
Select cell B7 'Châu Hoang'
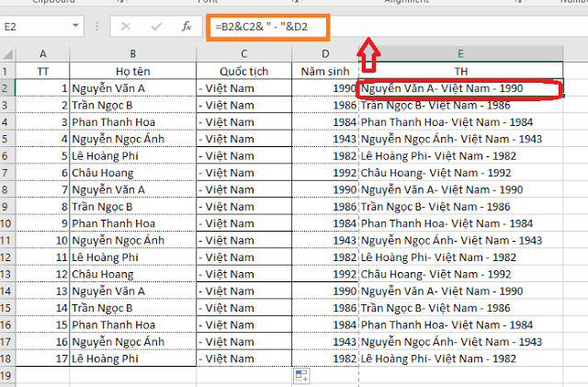pos(132,173)
